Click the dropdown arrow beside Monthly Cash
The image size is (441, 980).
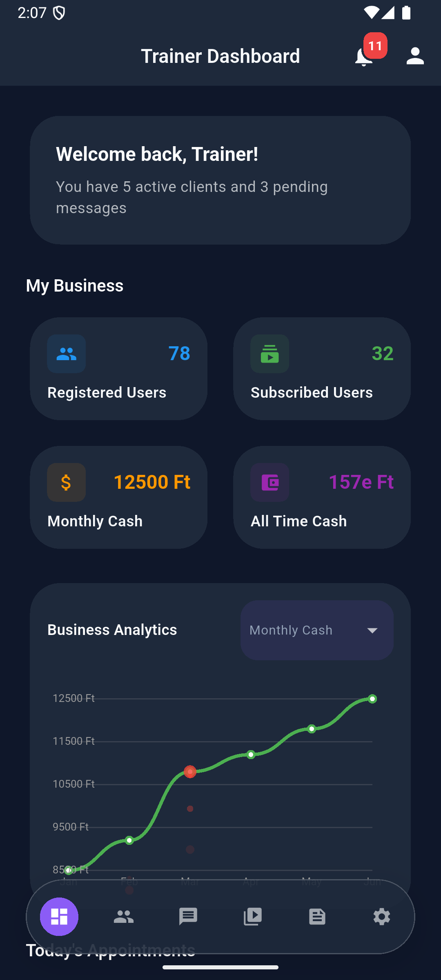point(372,630)
